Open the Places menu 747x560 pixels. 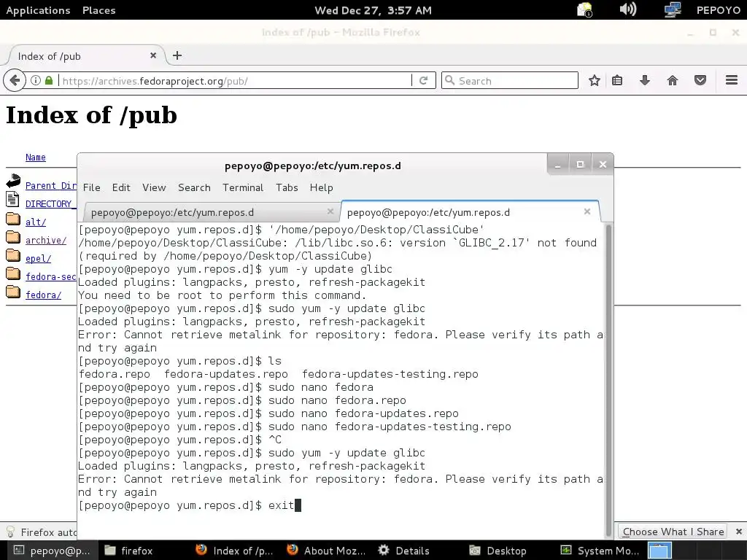click(x=98, y=10)
